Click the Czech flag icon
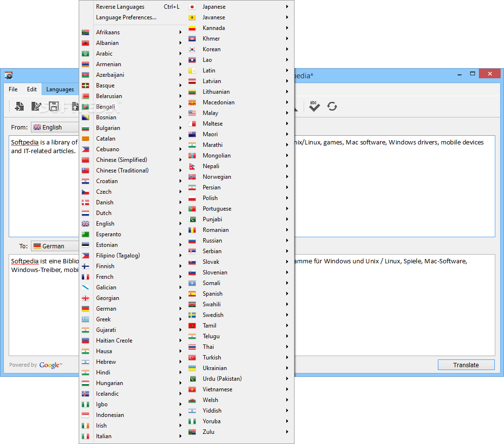Image resolution: width=504 pixels, height=444 pixels. [x=85, y=192]
